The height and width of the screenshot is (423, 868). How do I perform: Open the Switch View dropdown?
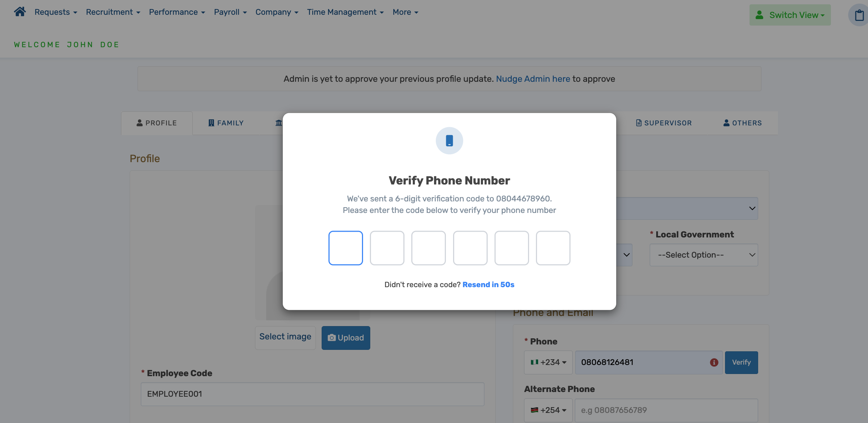tap(790, 15)
